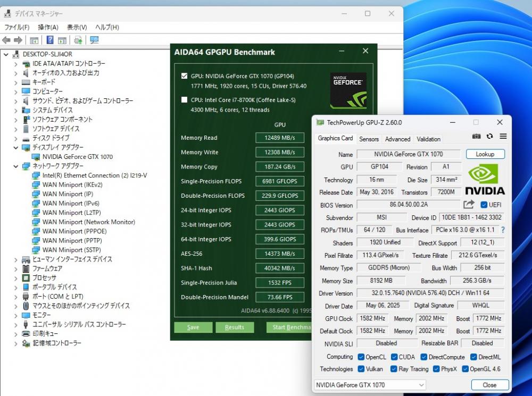The width and height of the screenshot is (532, 396).
Task: Enable the CPU Intel Core i7-8700K checkbox
Action: click(x=184, y=100)
